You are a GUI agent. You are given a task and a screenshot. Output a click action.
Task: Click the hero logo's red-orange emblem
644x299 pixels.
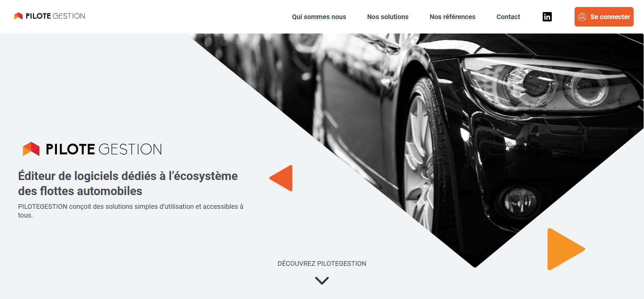click(31, 149)
